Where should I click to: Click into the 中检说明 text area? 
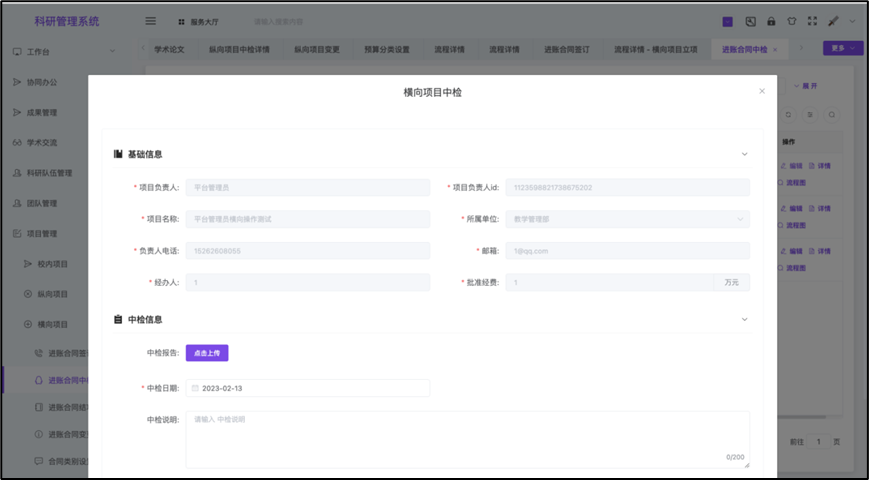click(x=467, y=438)
